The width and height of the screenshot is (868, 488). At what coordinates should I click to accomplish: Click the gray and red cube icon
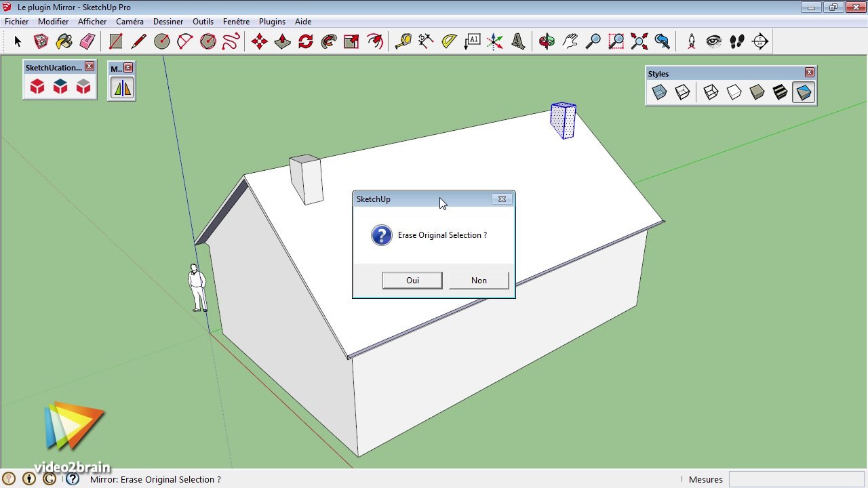(83, 86)
